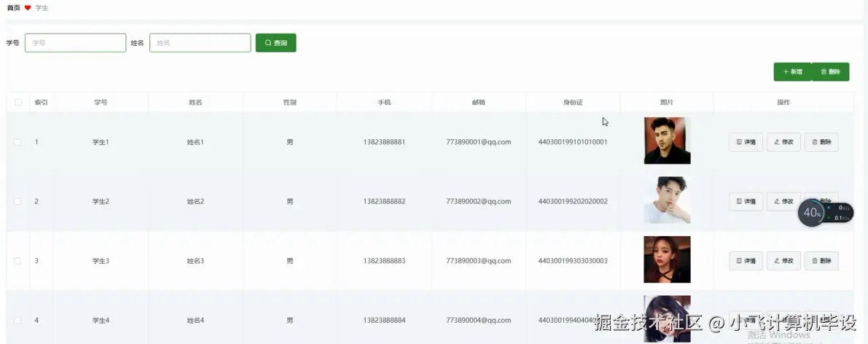Viewport: 868px width, 344px height.
Task: Click email 773890002@qq.com
Action: (478, 202)
